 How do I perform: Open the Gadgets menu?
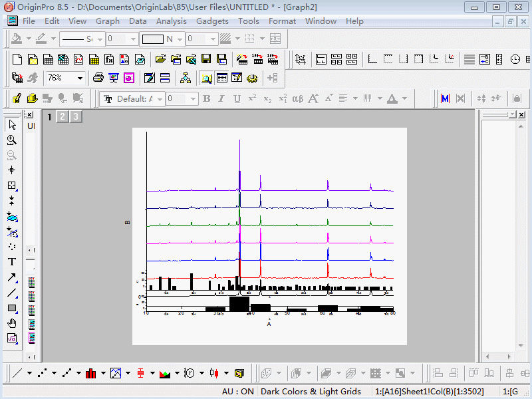[212, 21]
